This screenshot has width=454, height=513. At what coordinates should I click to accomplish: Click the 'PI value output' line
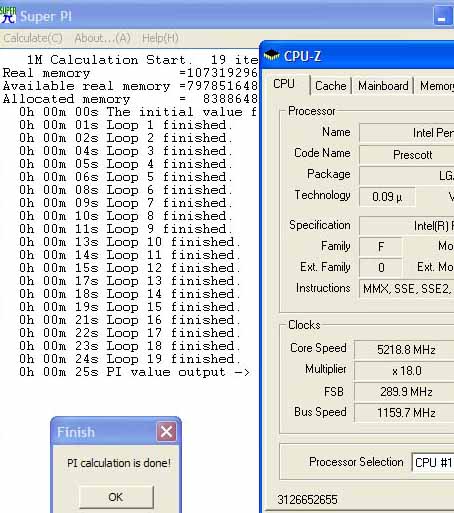click(x=134, y=372)
